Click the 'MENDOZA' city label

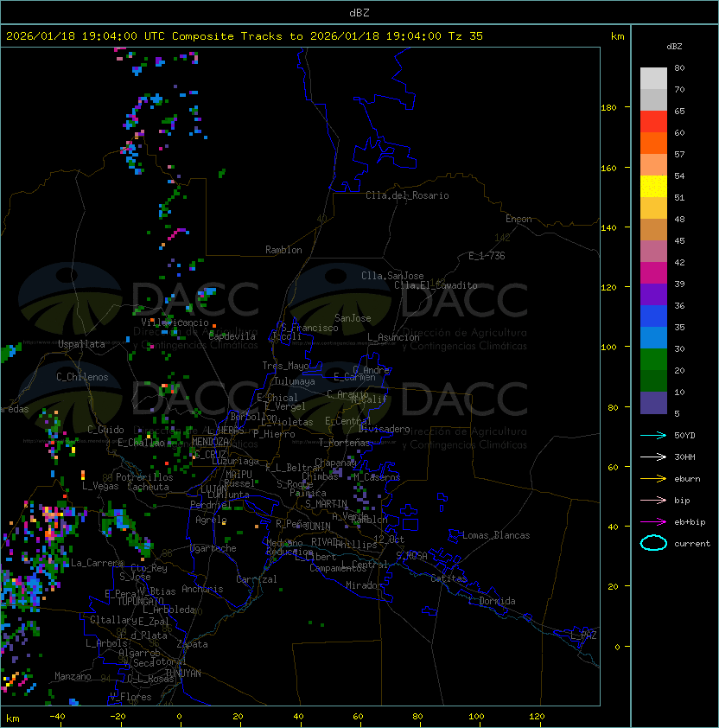pyautogui.click(x=210, y=442)
